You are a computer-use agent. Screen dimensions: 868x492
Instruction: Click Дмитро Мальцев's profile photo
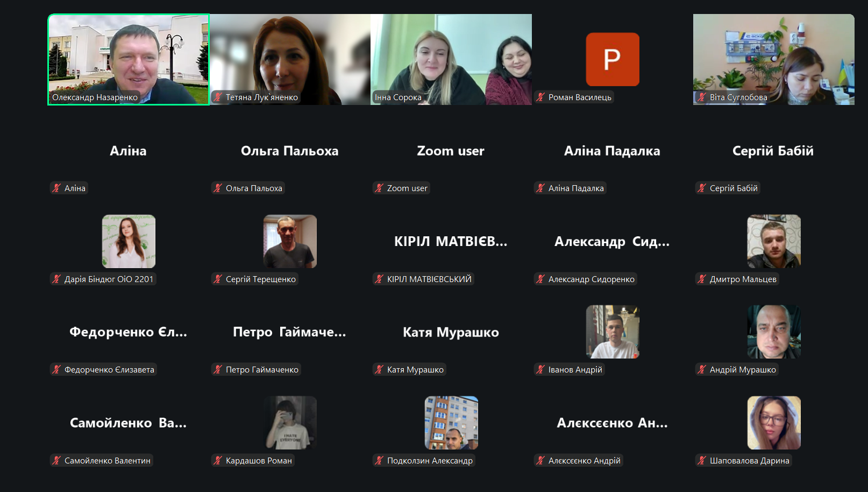773,241
